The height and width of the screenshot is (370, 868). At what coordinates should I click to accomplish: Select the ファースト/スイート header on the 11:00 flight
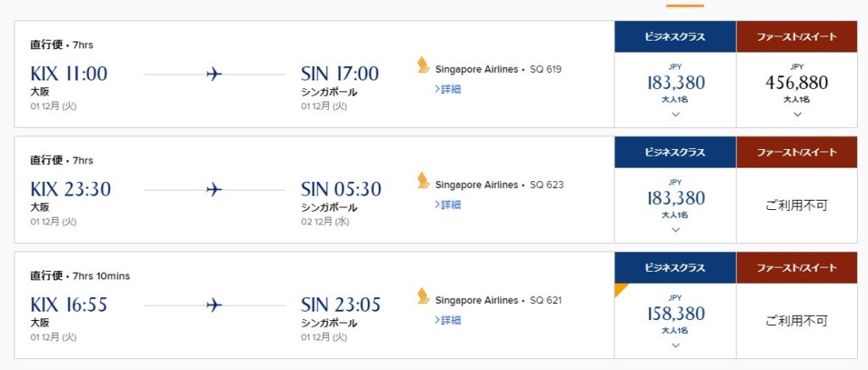click(797, 37)
